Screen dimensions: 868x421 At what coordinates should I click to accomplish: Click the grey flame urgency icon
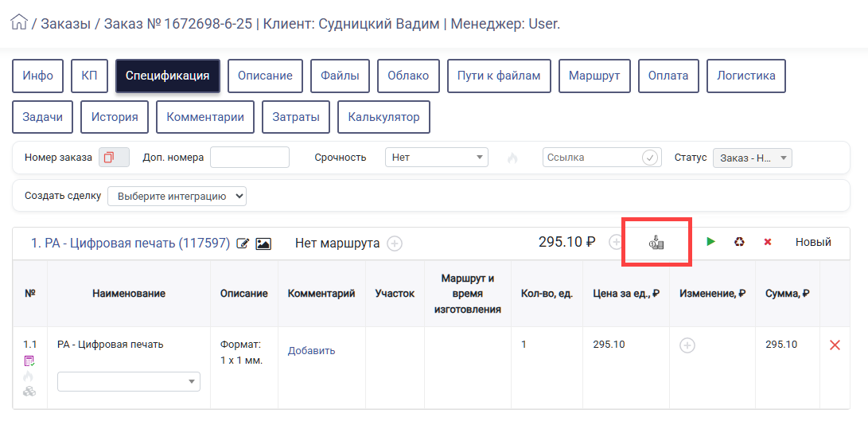click(512, 158)
